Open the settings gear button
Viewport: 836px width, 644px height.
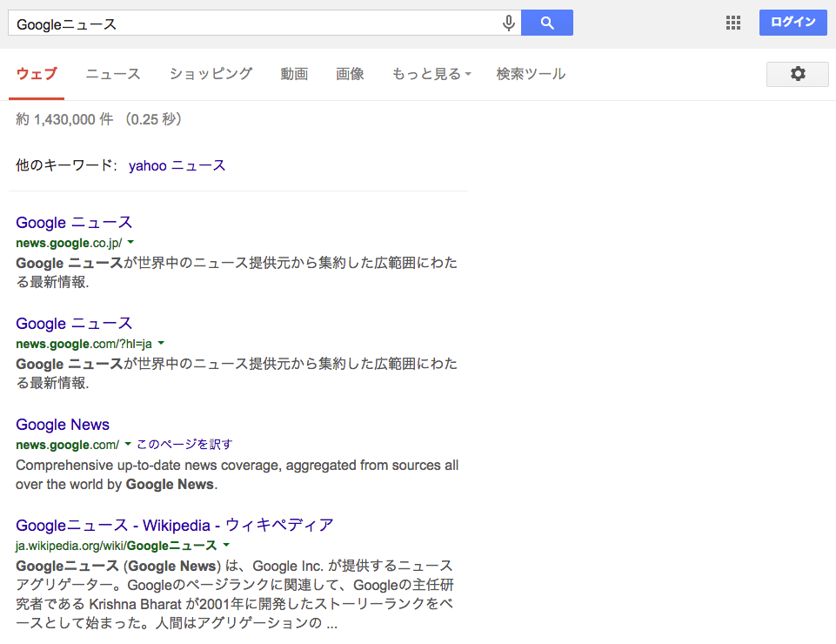click(798, 74)
